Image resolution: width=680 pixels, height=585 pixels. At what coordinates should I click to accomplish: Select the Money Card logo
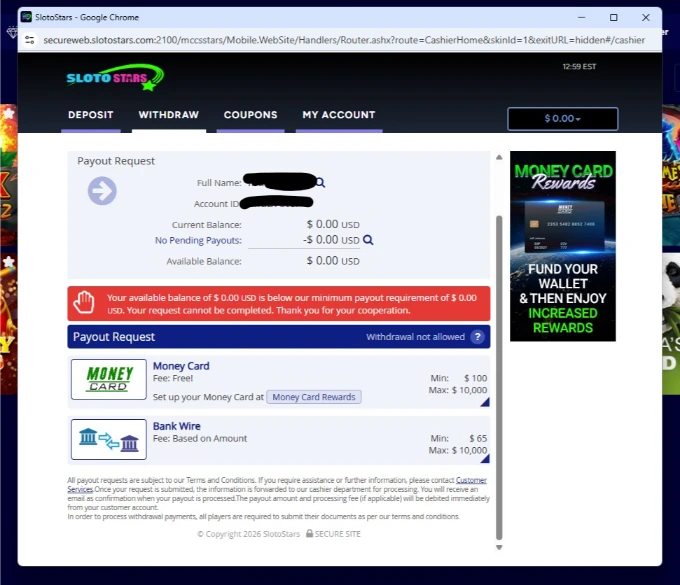[x=108, y=380]
